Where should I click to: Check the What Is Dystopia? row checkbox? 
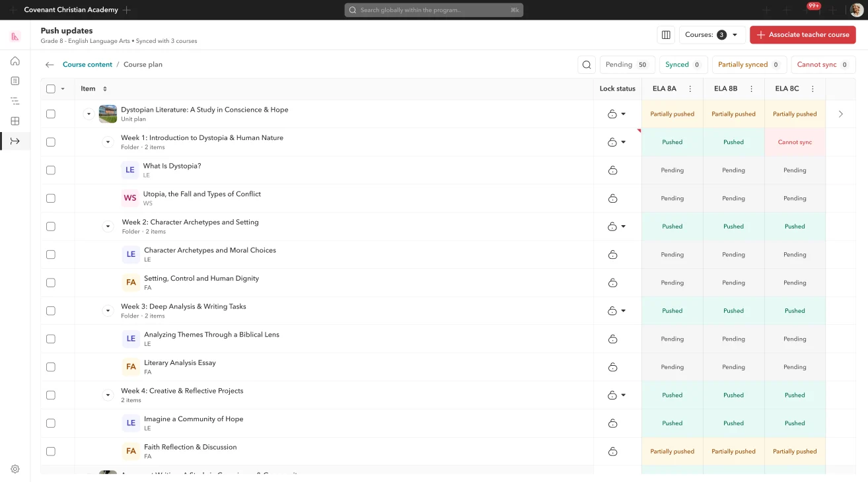[x=51, y=170]
